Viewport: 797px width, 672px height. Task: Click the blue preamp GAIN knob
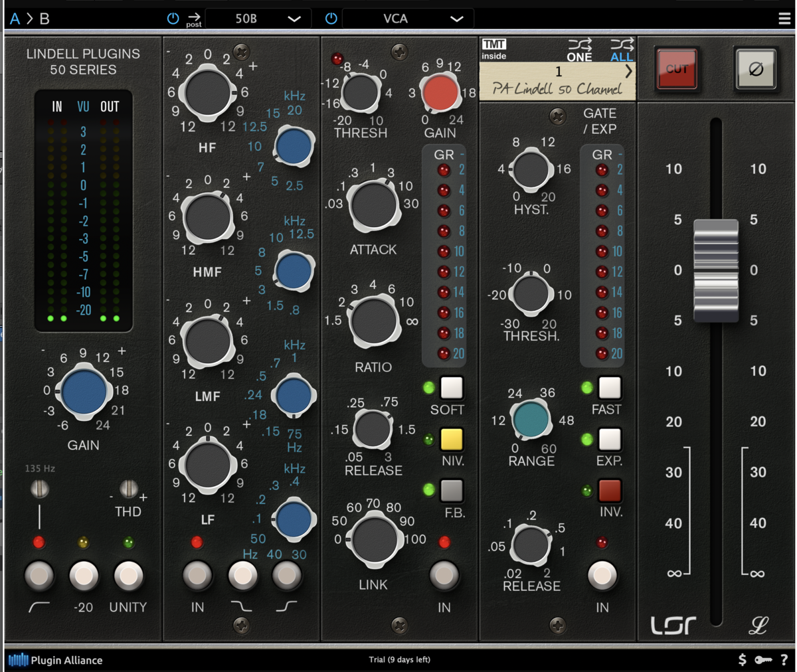[x=83, y=392]
